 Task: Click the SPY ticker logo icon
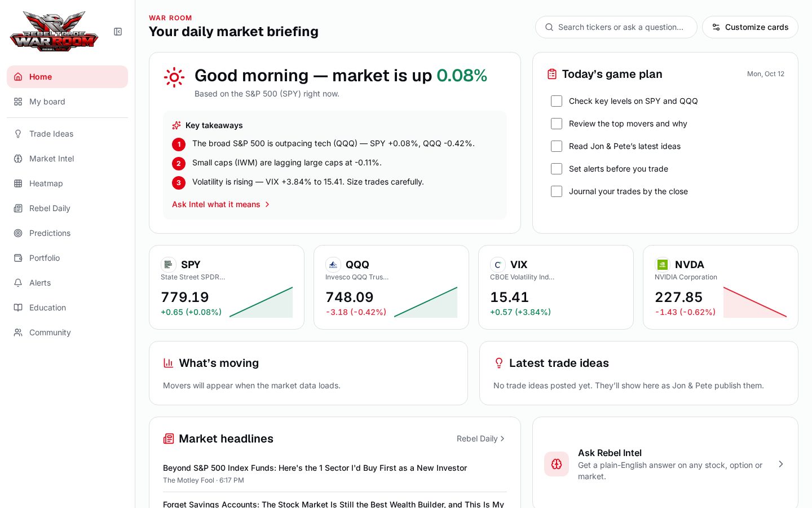pos(169,265)
